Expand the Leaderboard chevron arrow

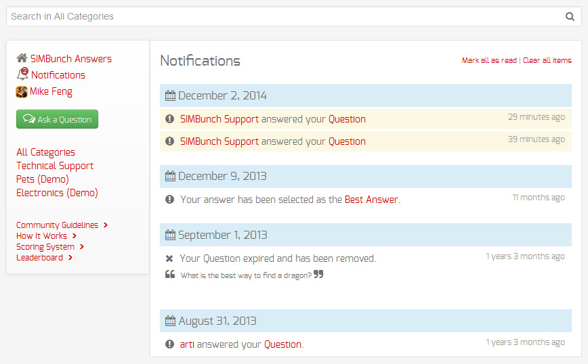(70, 258)
